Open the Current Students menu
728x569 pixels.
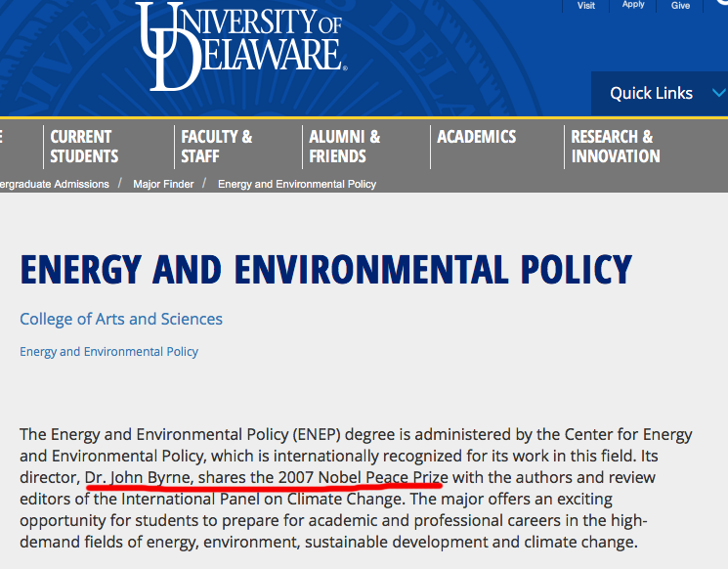84,147
